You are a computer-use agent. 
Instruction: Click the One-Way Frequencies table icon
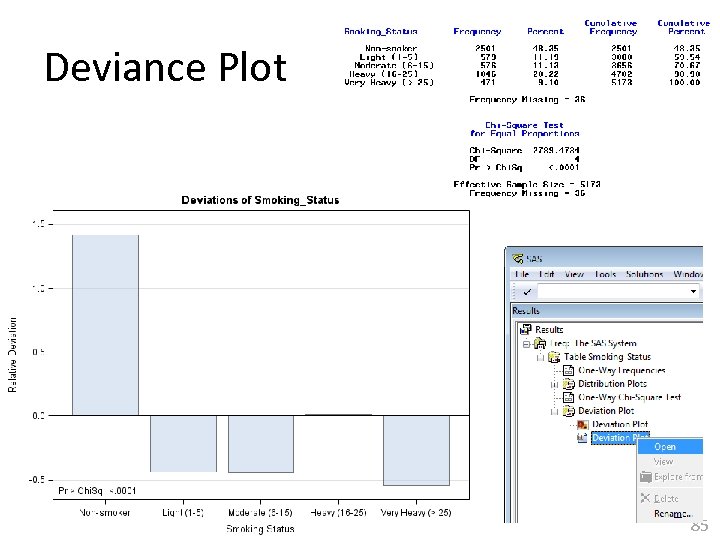coord(568,370)
